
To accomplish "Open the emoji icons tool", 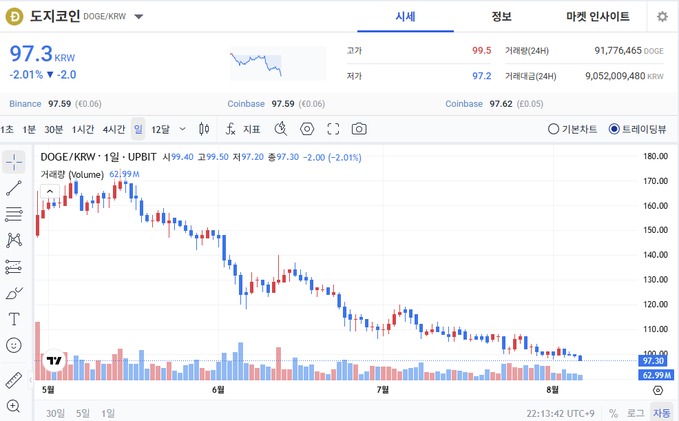I will (x=14, y=345).
